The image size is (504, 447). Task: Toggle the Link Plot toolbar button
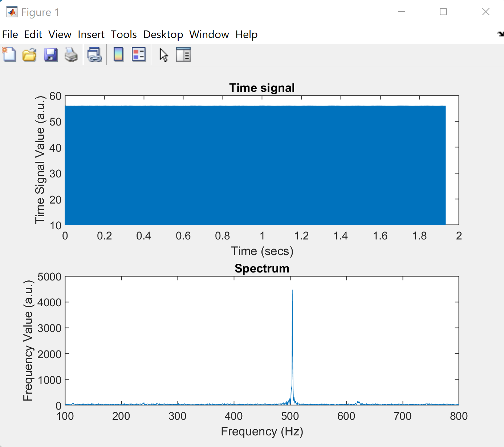(95, 55)
